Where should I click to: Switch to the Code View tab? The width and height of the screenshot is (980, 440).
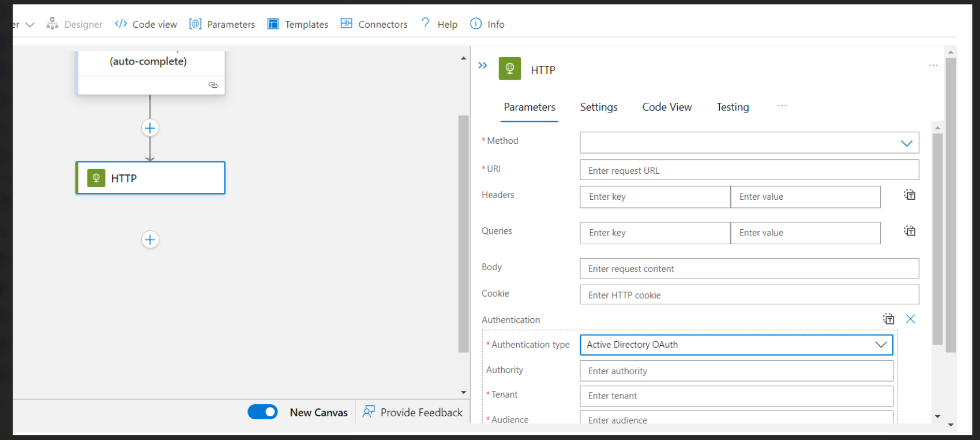pyautogui.click(x=667, y=107)
